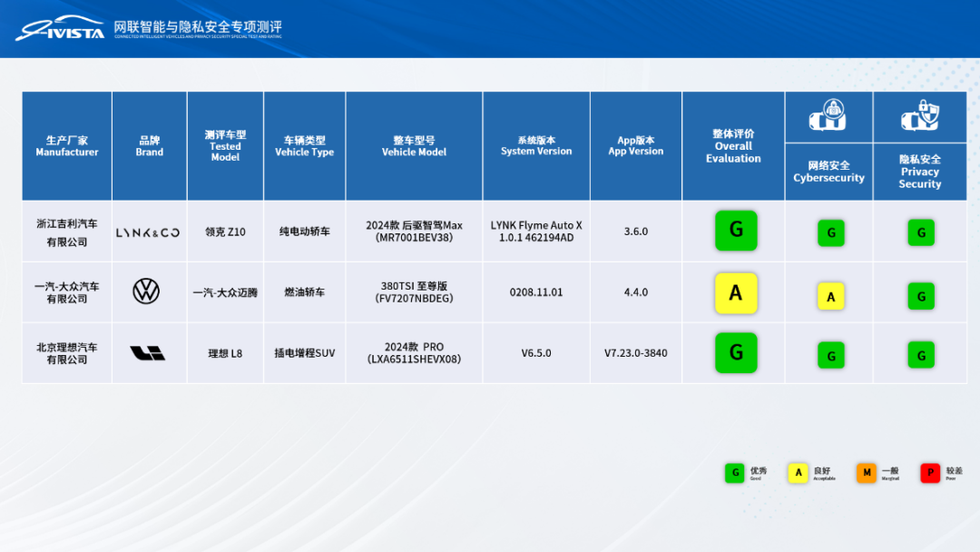Image resolution: width=980 pixels, height=552 pixels.
Task: Click the orange M Marginal legend swatch
Action: (x=864, y=473)
